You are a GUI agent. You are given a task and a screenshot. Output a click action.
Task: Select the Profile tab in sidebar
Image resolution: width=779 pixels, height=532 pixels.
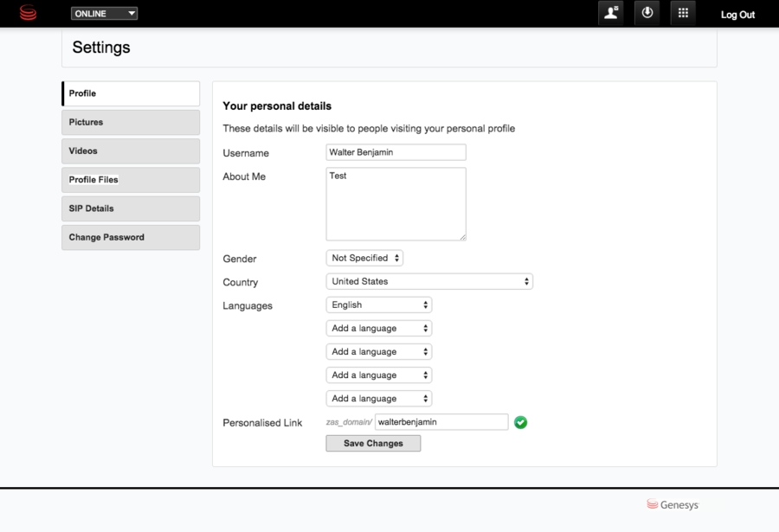pos(131,93)
